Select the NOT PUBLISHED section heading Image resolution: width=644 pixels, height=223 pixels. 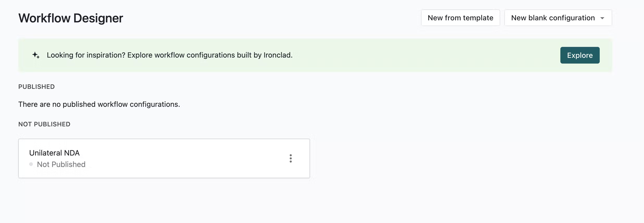44,124
